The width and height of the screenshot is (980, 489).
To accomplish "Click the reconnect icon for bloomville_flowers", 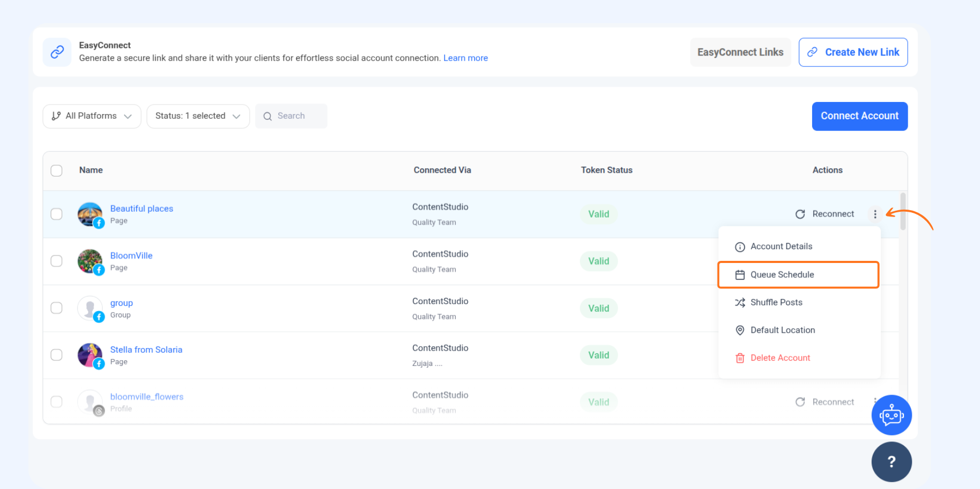I will click(800, 402).
